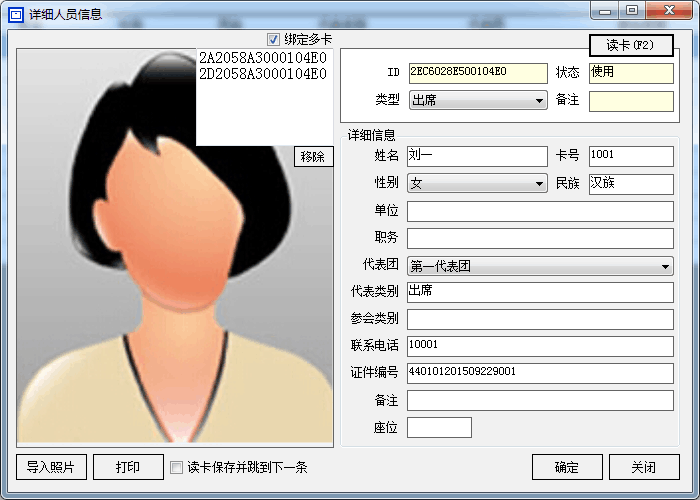Click the empty 单位 input field
The image size is (700, 500).
[x=540, y=211]
